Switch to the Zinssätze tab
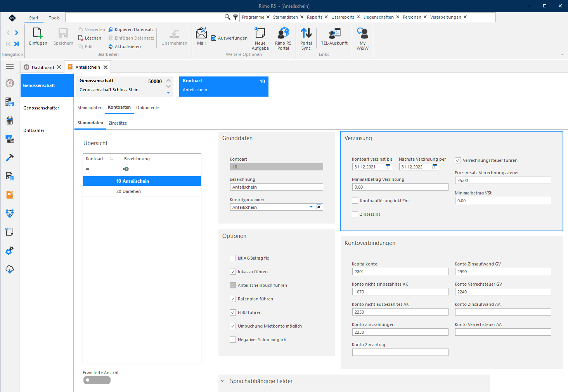 (118, 123)
